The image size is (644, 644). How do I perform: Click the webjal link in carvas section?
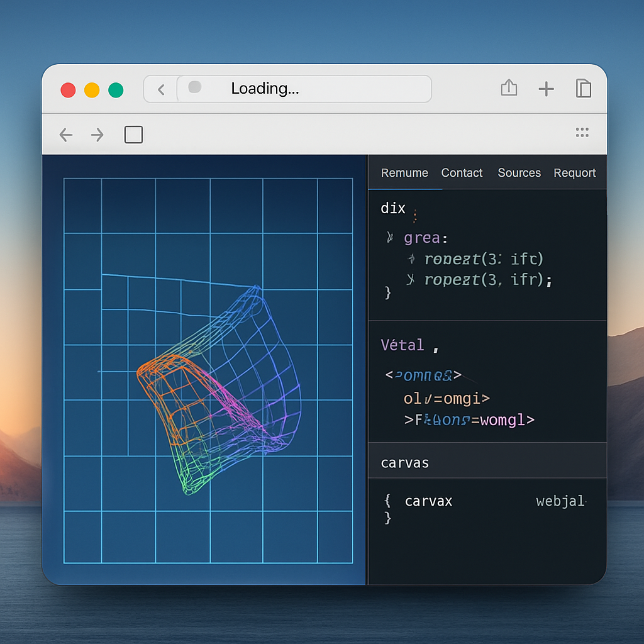(560, 501)
